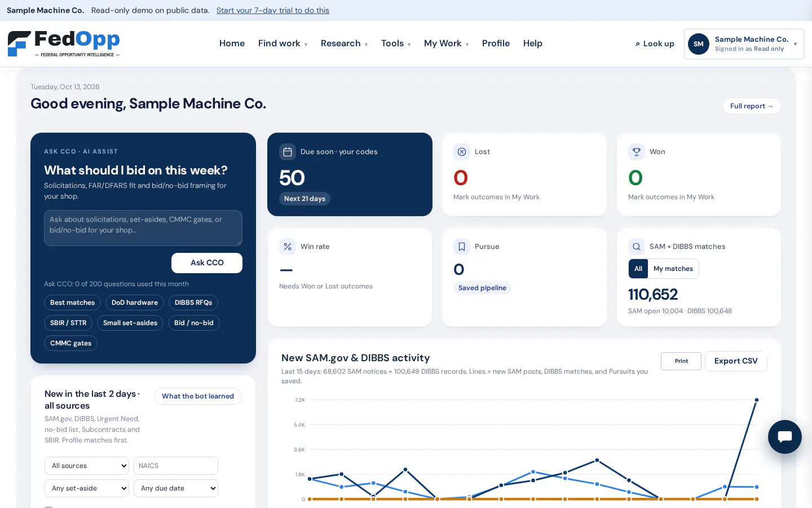The image size is (812, 508).
Task: Open the Sample Machine Co. account dropdown
Action: coord(744,44)
